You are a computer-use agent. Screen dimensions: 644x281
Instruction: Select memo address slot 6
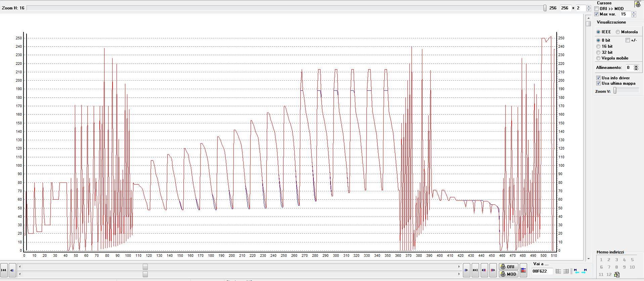(x=601, y=267)
